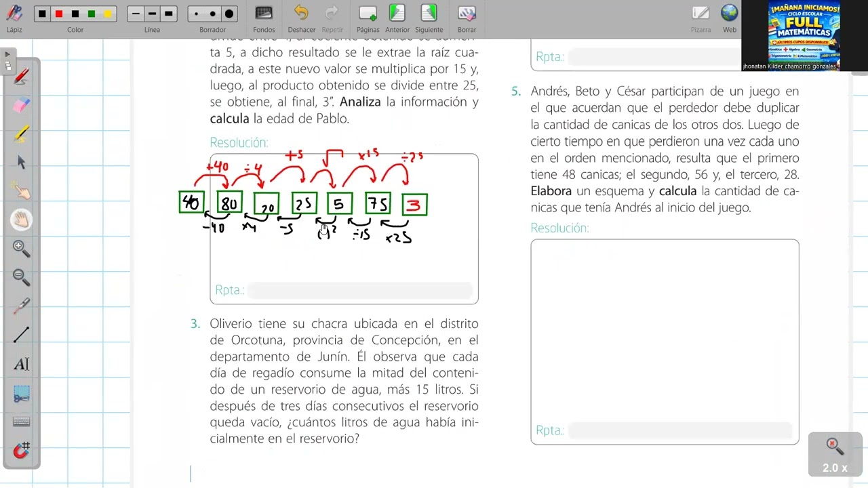Select the pan hand tool
Screen dimensions: 868x488
21,219
